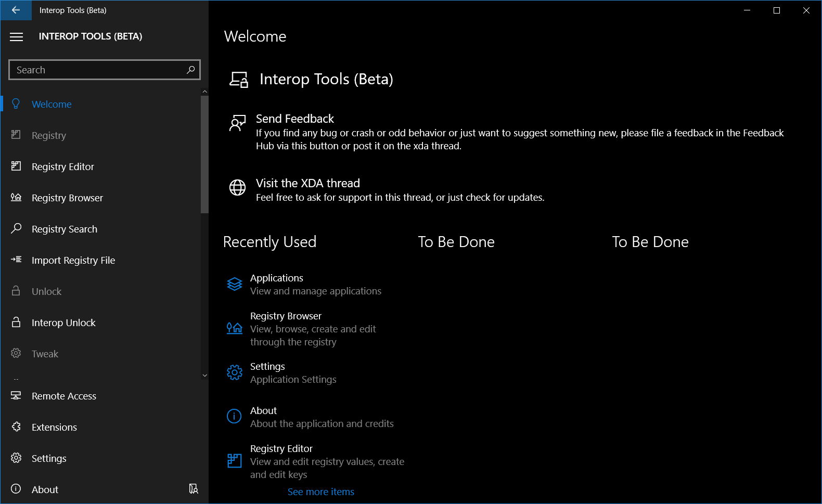Open About entry in Recently Used
Screen dimensions: 822x504
[316, 417]
